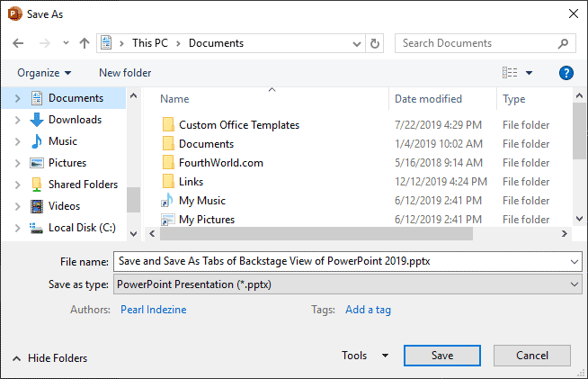Click the Music note icon in sidebar
588x379 pixels.
pos(36,141)
